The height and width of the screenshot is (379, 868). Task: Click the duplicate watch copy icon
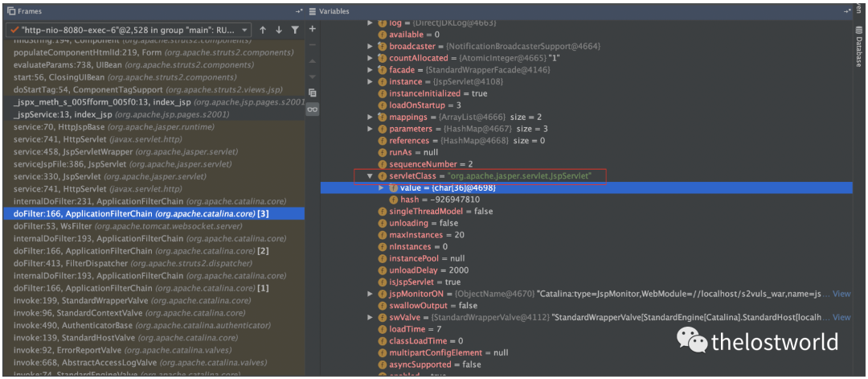click(x=313, y=93)
